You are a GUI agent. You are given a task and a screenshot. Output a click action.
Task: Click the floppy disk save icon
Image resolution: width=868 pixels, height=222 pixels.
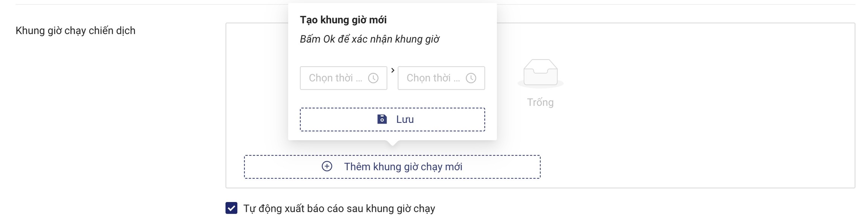[382, 119]
